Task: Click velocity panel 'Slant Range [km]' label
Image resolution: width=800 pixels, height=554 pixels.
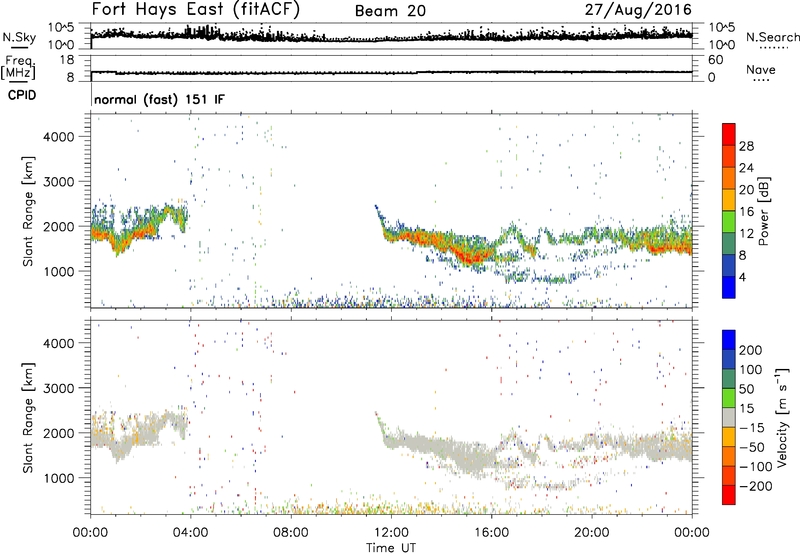Action: [28, 418]
